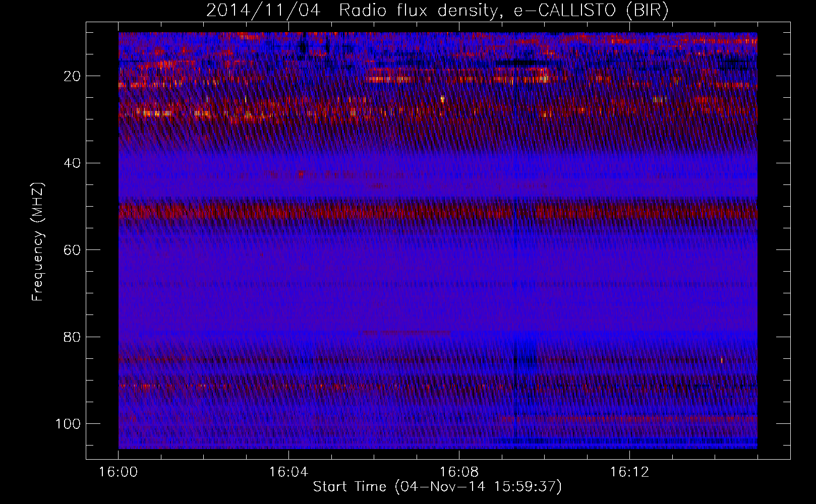Click the '16:00' time tick label
816x504 pixels.
click(119, 472)
